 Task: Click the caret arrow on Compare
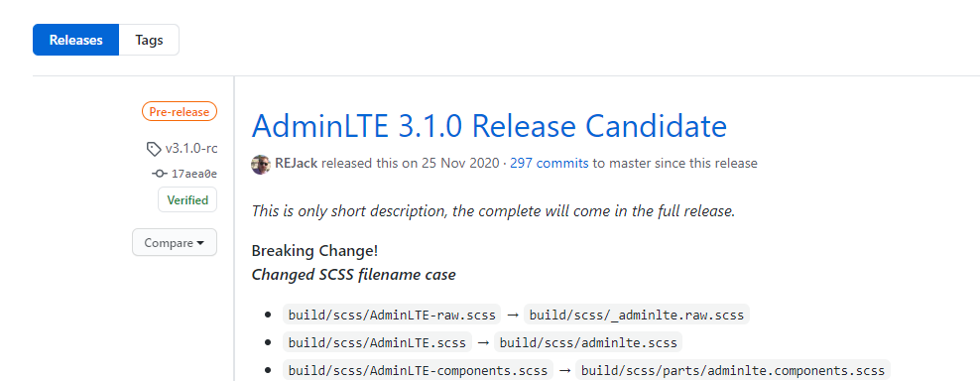tap(200, 243)
